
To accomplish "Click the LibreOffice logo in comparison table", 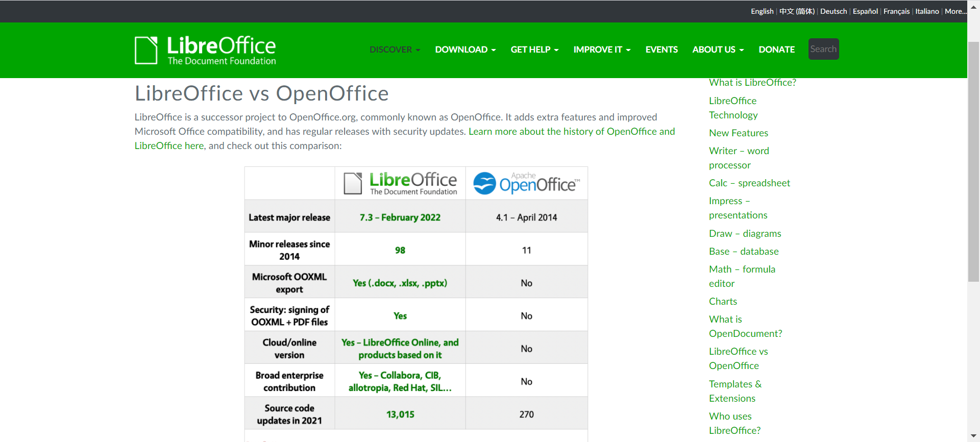I will tap(400, 183).
